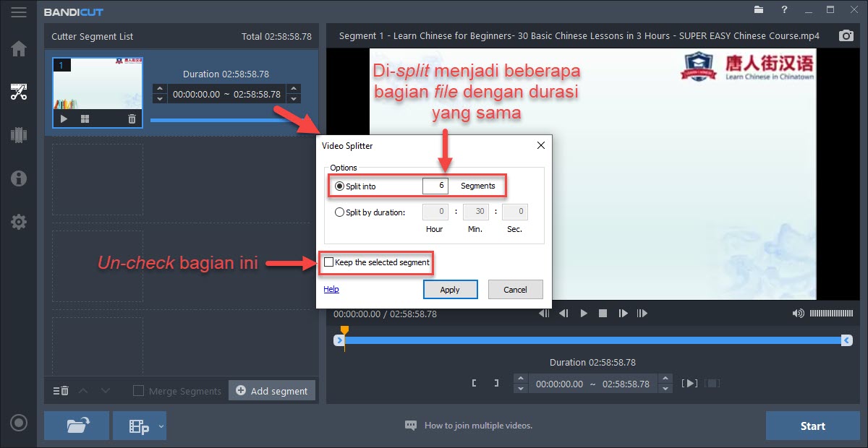The width and height of the screenshot is (868, 448).
Task: Set the segment start bracket marker
Action: (474, 384)
